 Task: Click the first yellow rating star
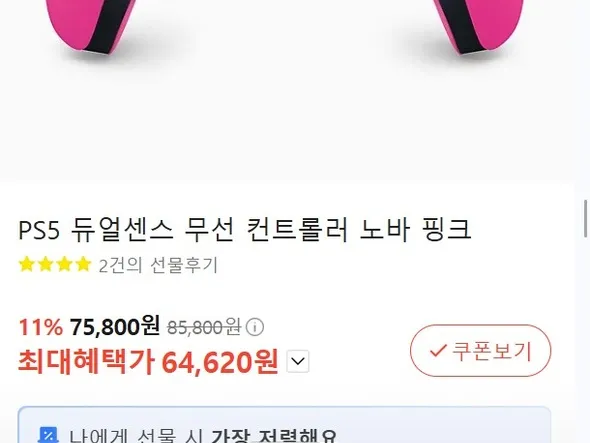point(27,264)
